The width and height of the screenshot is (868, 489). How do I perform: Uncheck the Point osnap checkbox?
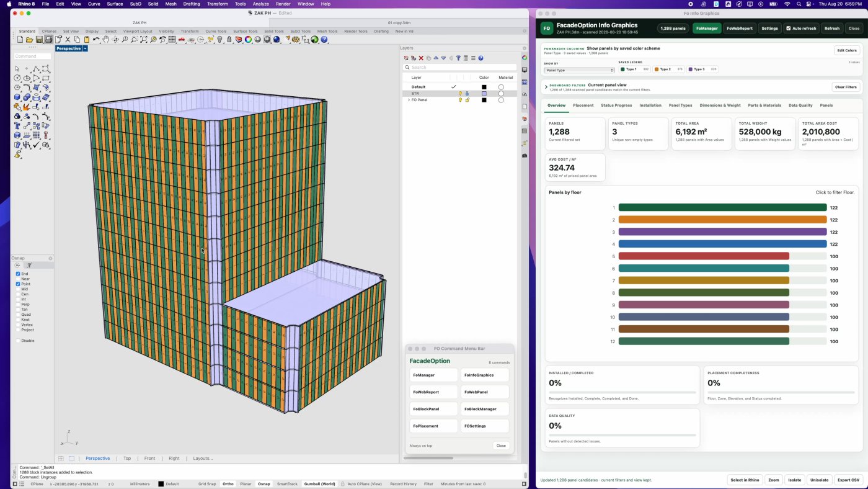coord(18,284)
